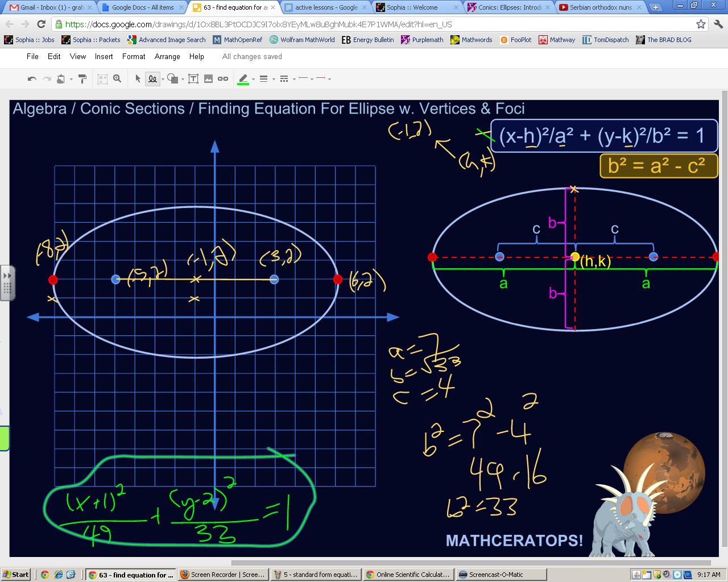Insert a link using toolbar icon
728x582 pixels.
tap(223, 79)
